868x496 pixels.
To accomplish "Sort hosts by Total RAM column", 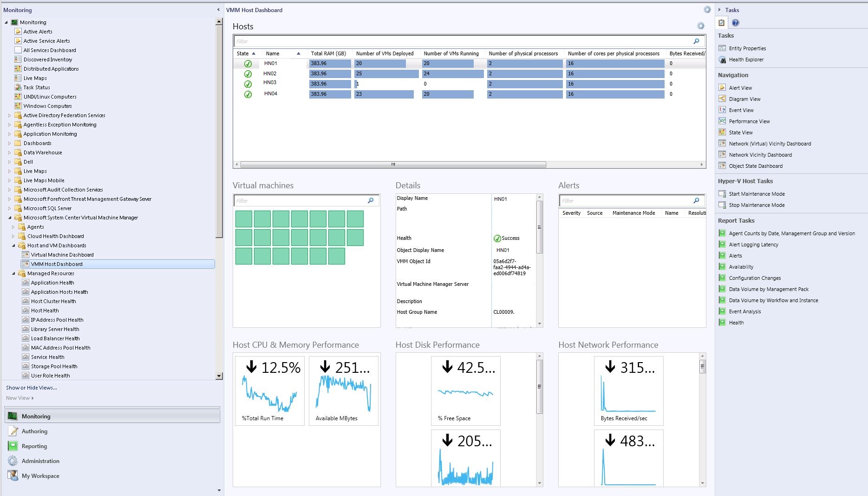I will [x=328, y=53].
